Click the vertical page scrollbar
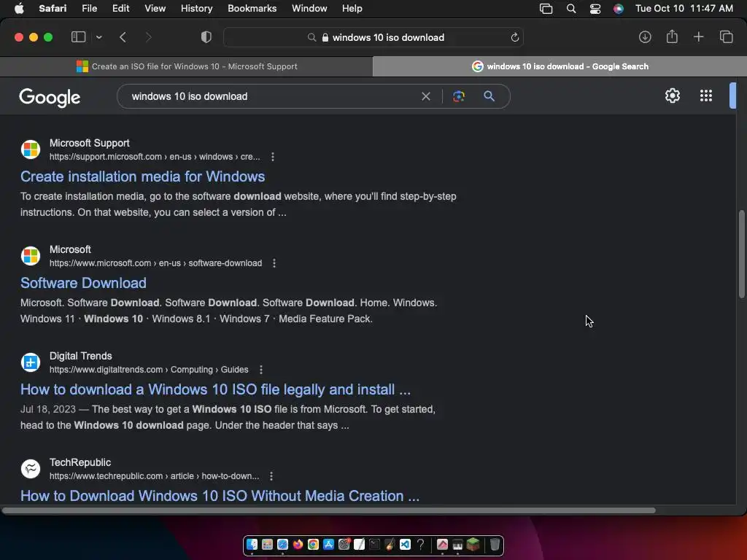 coord(742,254)
